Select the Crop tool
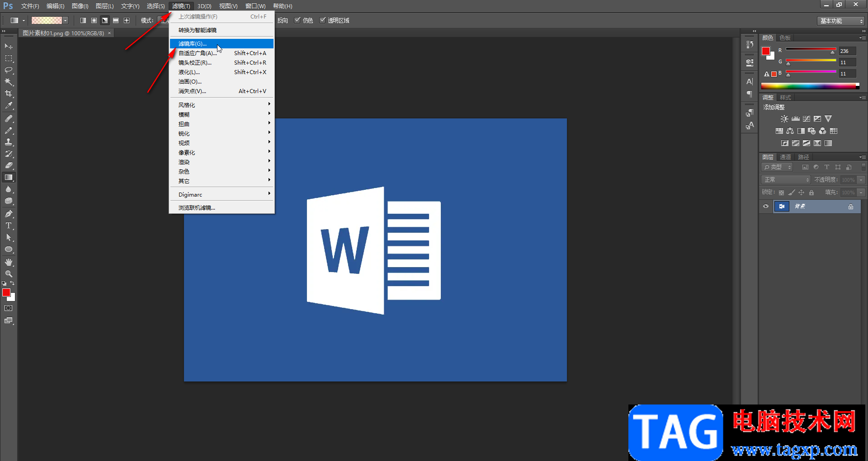 9,94
